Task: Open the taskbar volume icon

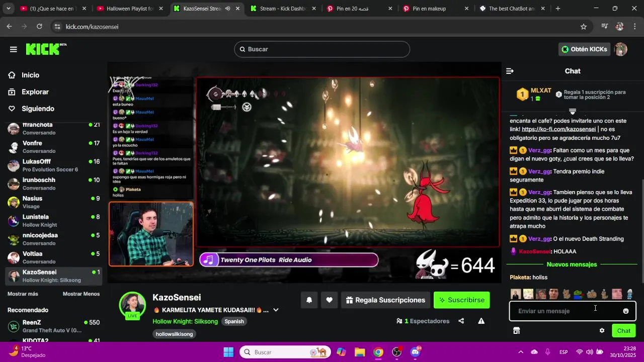Action: click(589, 352)
